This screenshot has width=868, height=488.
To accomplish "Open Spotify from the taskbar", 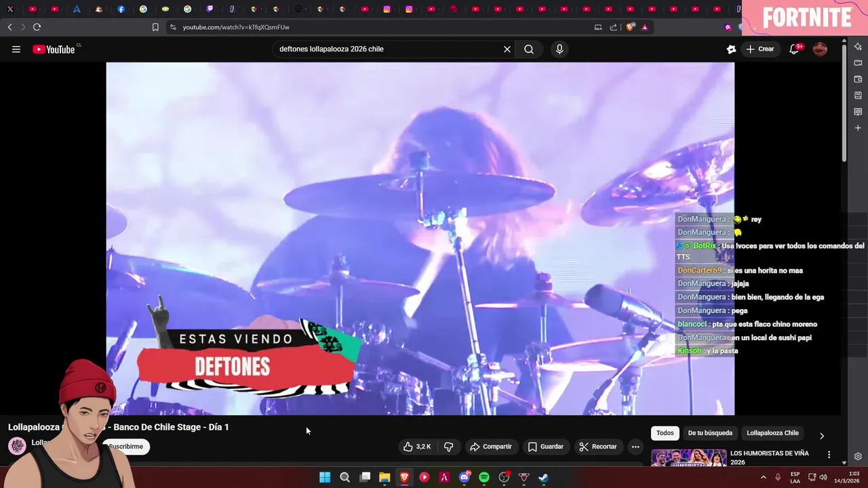I will pos(484,477).
